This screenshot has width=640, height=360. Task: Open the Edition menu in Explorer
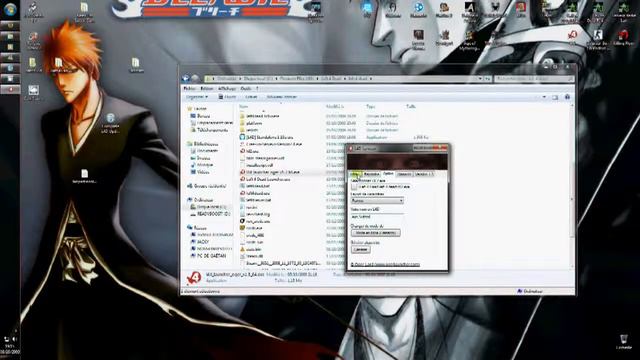(207, 89)
